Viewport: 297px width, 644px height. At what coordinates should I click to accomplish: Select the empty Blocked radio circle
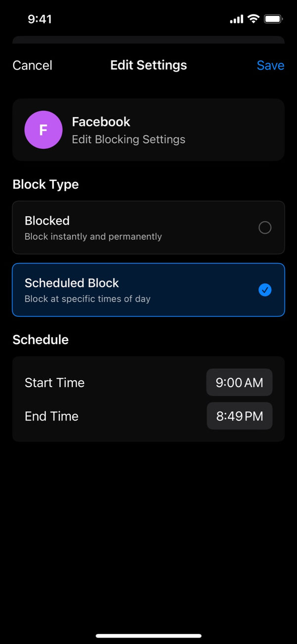(x=265, y=228)
